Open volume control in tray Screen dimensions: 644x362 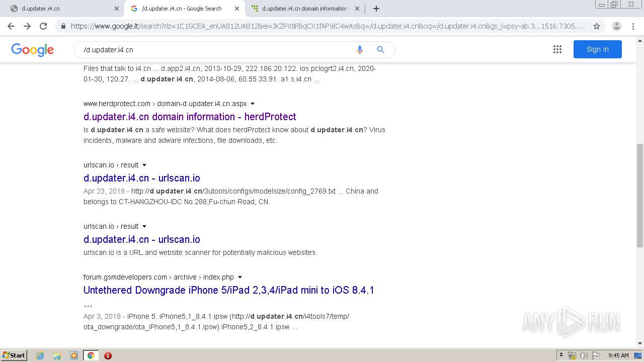coord(584,355)
